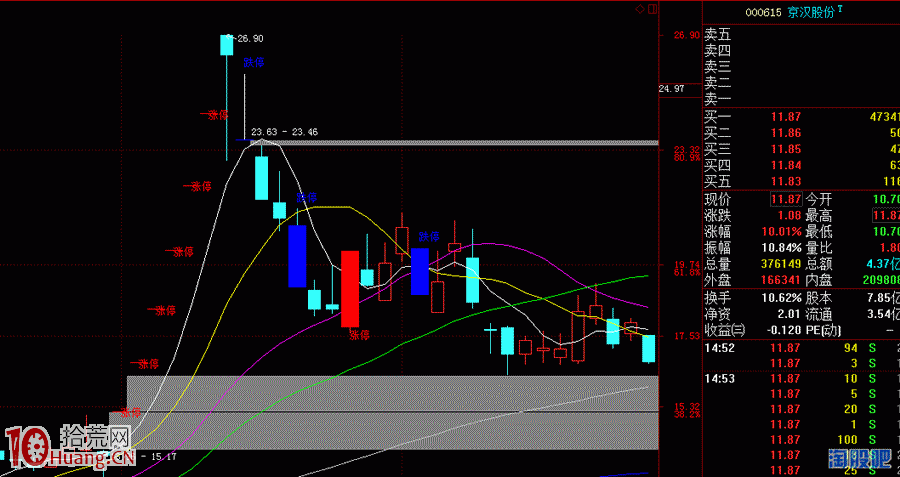Click the red rectangle panel icon above the chart

pos(652,9)
